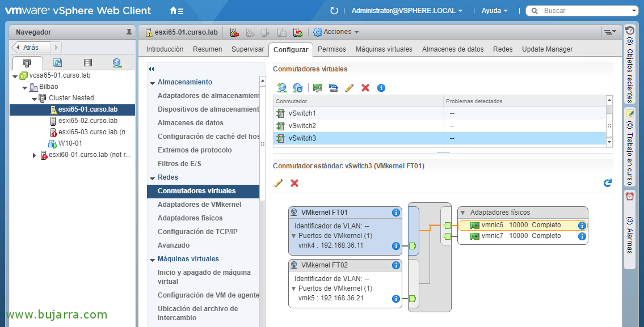
Task: Open the vSphere home menu icon
Action: 176,11
